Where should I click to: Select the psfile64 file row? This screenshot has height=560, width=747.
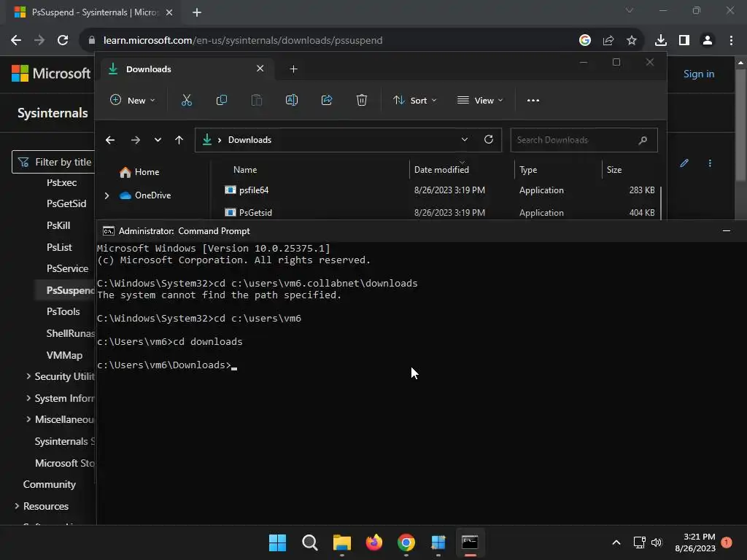(x=439, y=190)
